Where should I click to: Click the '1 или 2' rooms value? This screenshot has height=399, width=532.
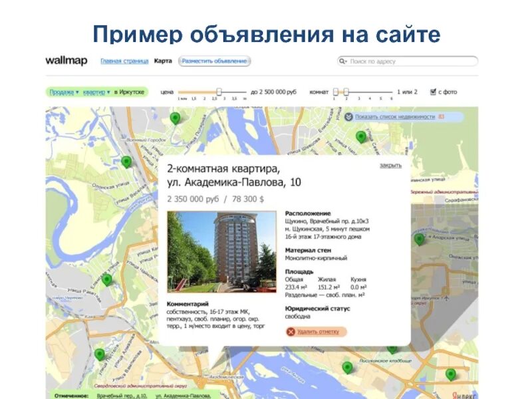[407, 92]
